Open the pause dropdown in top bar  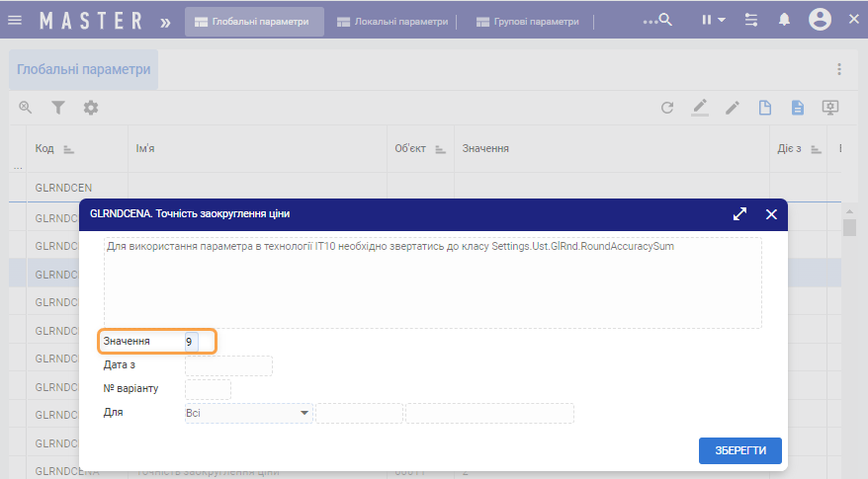[x=713, y=20]
